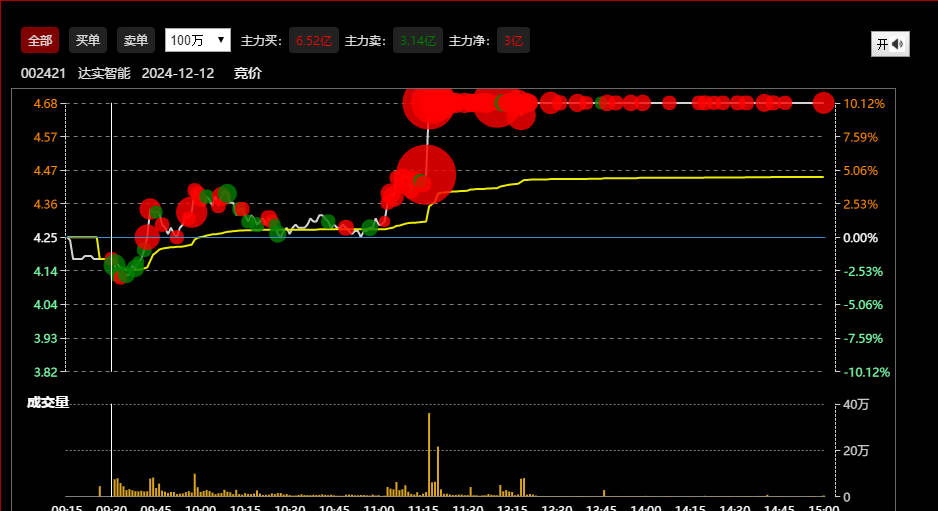Click the 4.68 price label on left axis
The height and width of the screenshot is (511, 938).
click(x=44, y=103)
